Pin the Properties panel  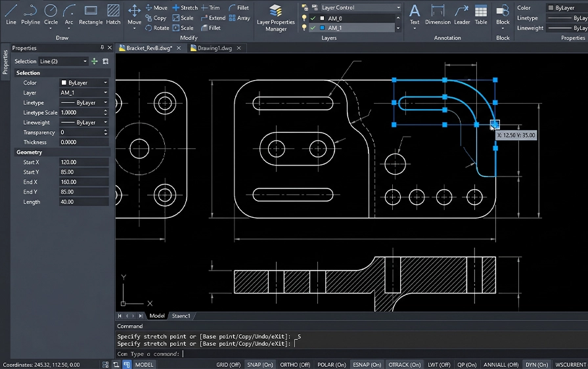102,47
